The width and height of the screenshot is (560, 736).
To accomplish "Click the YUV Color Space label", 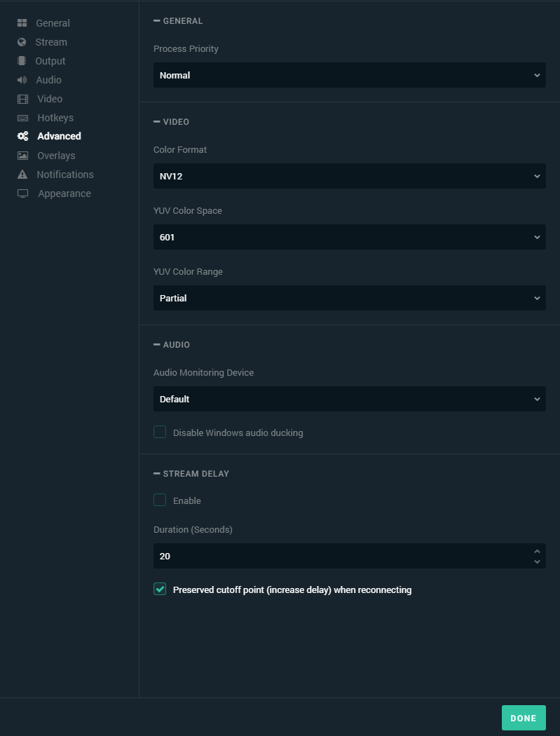I will 188,211.
